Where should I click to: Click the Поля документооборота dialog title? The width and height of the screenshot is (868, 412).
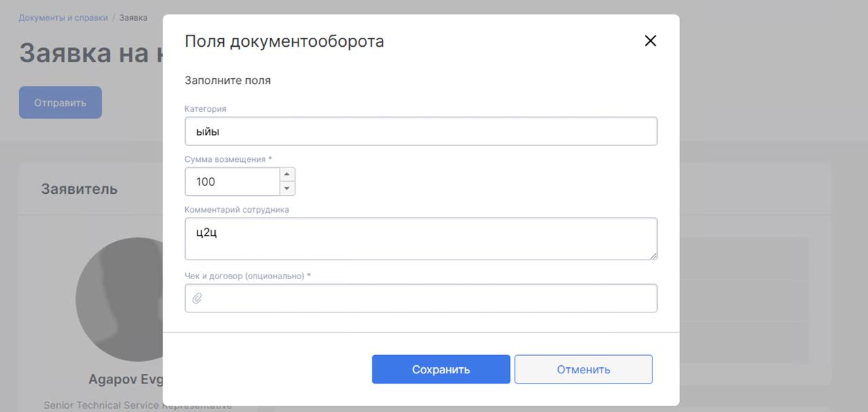(x=284, y=41)
